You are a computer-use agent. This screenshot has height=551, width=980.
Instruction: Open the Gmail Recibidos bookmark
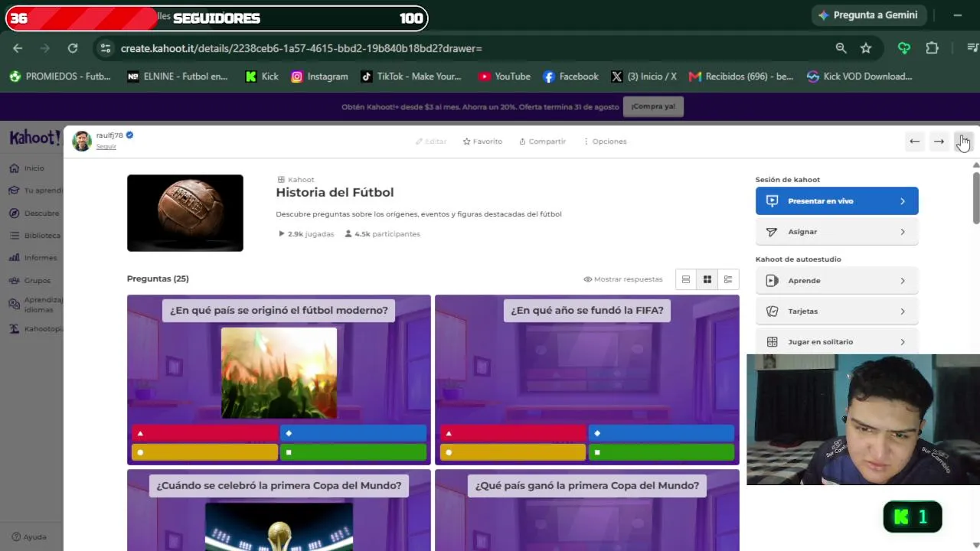click(x=741, y=77)
